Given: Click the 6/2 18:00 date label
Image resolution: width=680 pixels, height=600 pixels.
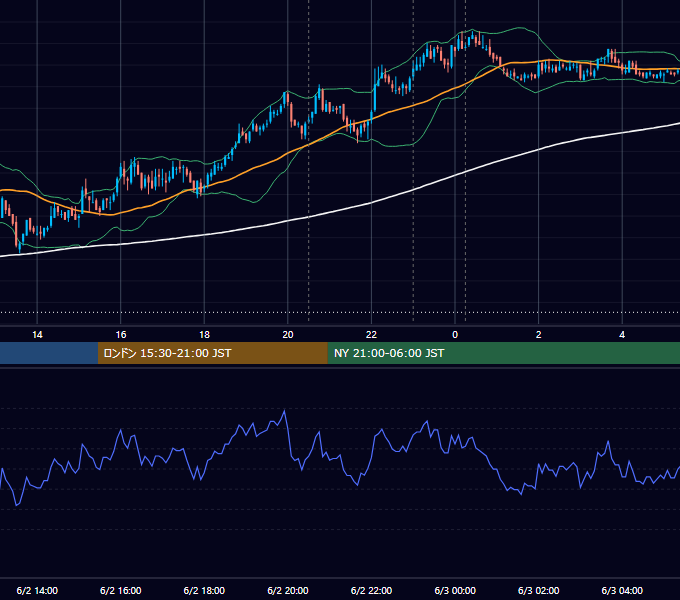Looking at the screenshot, I should coord(204,590).
